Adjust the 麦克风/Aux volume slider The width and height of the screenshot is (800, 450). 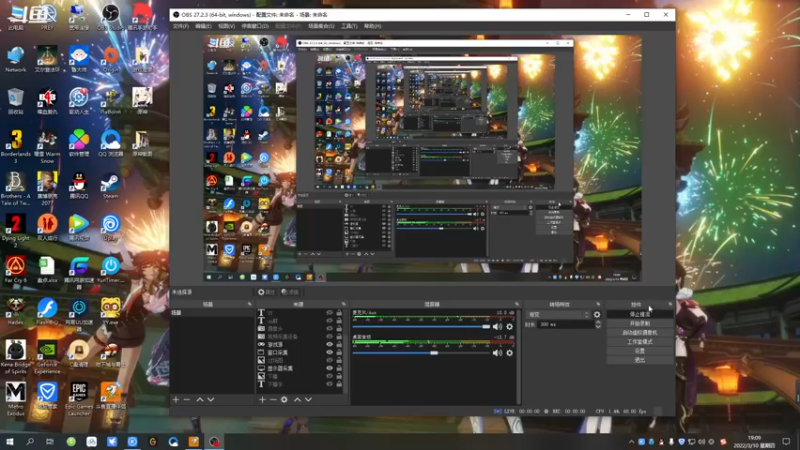click(x=421, y=327)
